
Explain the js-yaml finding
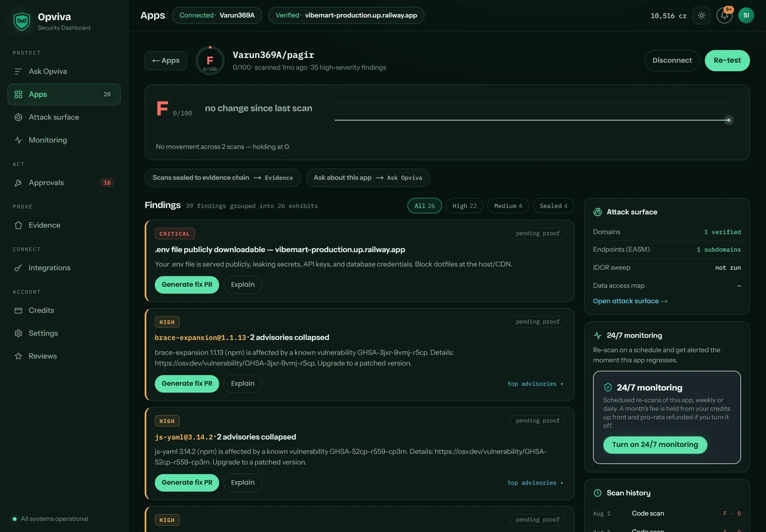coord(243,483)
